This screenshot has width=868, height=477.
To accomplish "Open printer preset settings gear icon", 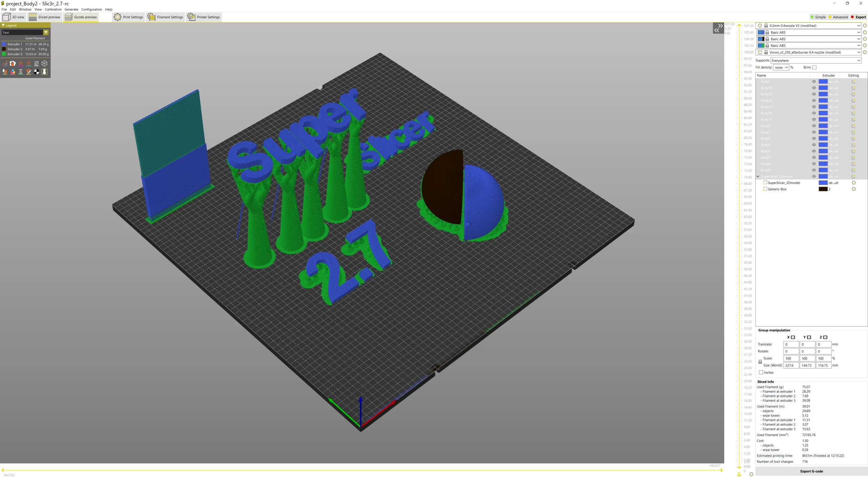I will pos(865,52).
